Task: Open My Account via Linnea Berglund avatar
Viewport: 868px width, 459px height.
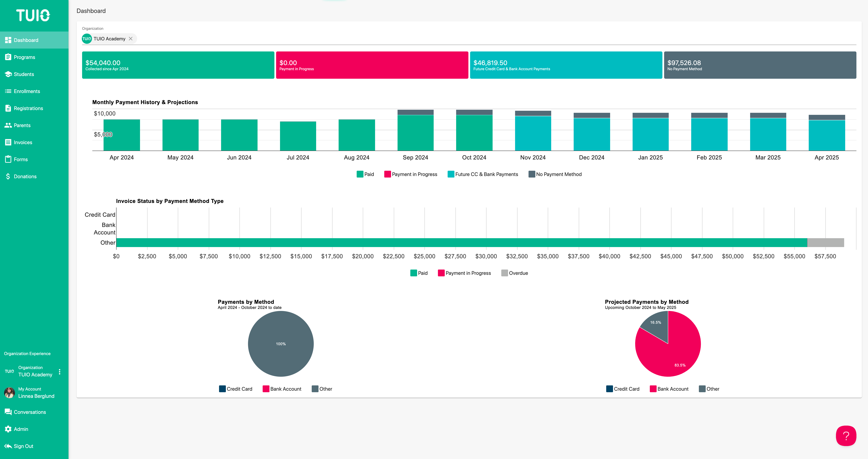Action: click(x=9, y=392)
